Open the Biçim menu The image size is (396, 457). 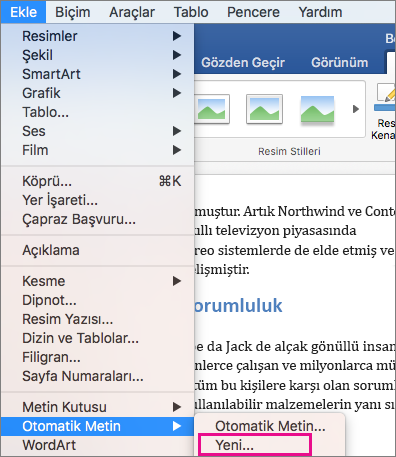point(73,12)
